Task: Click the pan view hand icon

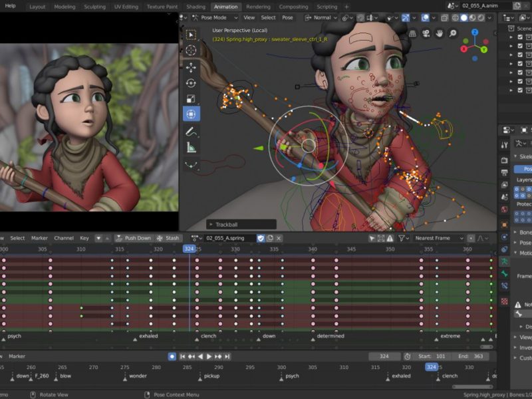Action: [x=440, y=33]
